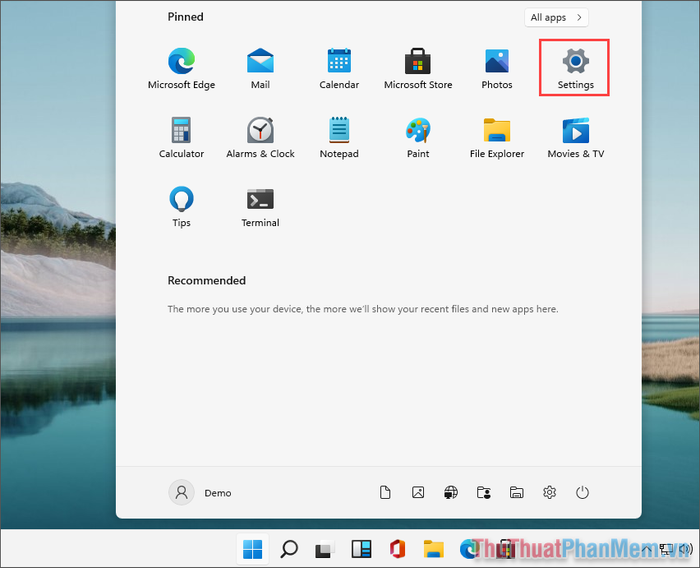
Task: Open the Calculator app
Action: pyautogui.click(x=181, y=138)
